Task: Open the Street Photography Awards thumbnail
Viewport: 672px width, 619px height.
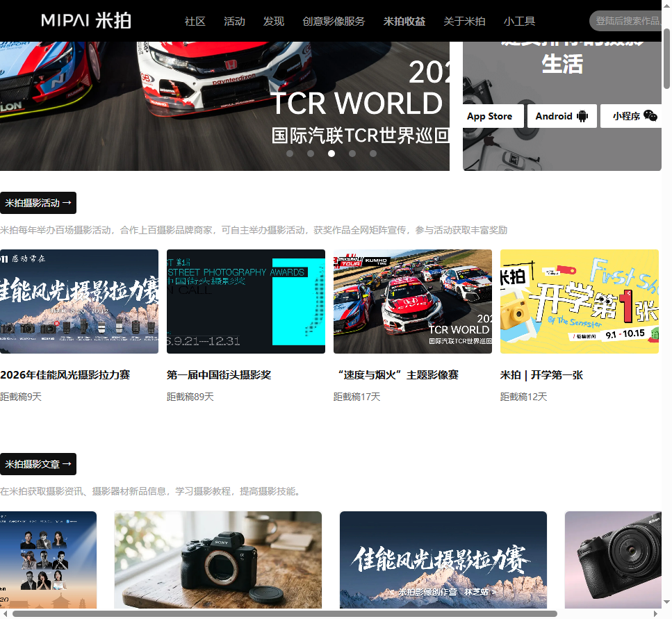Action: coord(246,302)
